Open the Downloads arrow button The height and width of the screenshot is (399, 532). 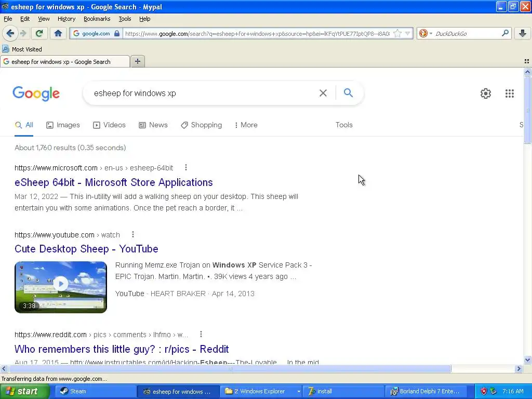point(523,33)
